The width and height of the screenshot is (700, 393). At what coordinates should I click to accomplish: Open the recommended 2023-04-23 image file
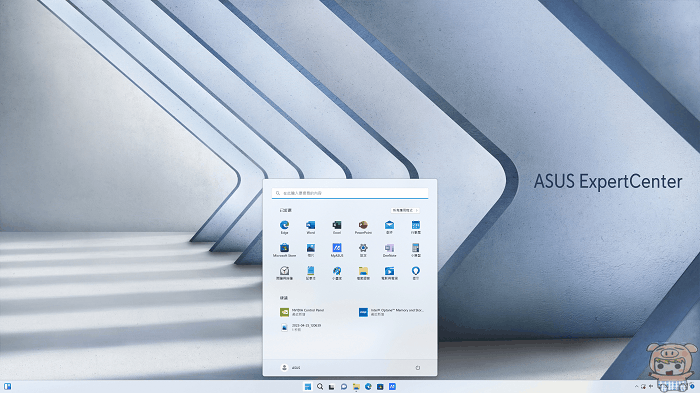click(x=300, y=327)
